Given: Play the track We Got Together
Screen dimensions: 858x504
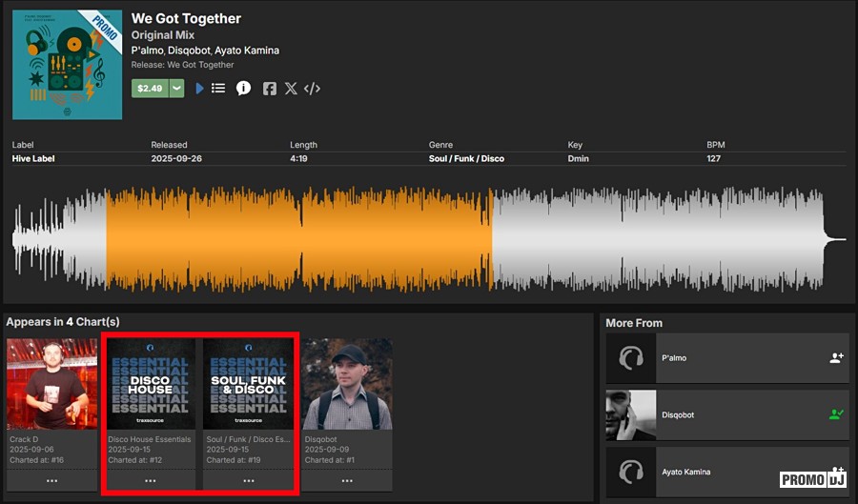Looking at the screenshot, I should [199, 89].
